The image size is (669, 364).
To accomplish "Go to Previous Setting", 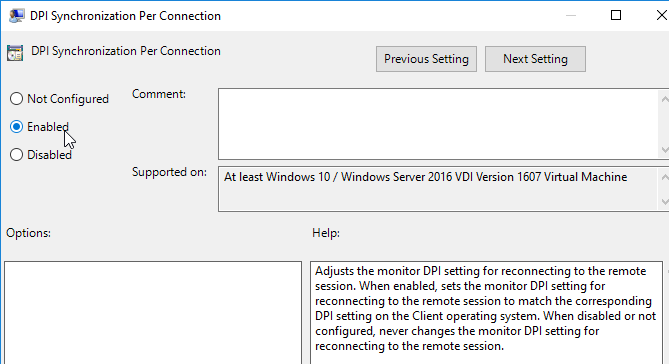I will point(426,59).
